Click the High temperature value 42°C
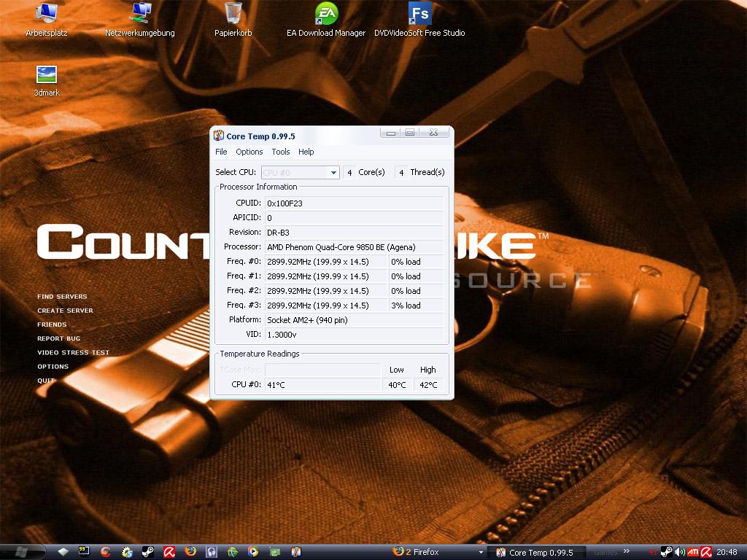Viewport: 747px width, 560px height. [428, 384]
